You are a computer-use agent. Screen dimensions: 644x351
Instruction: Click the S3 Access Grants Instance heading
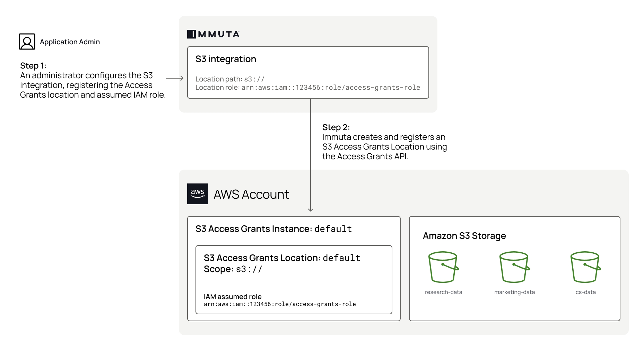coord(273,229)
